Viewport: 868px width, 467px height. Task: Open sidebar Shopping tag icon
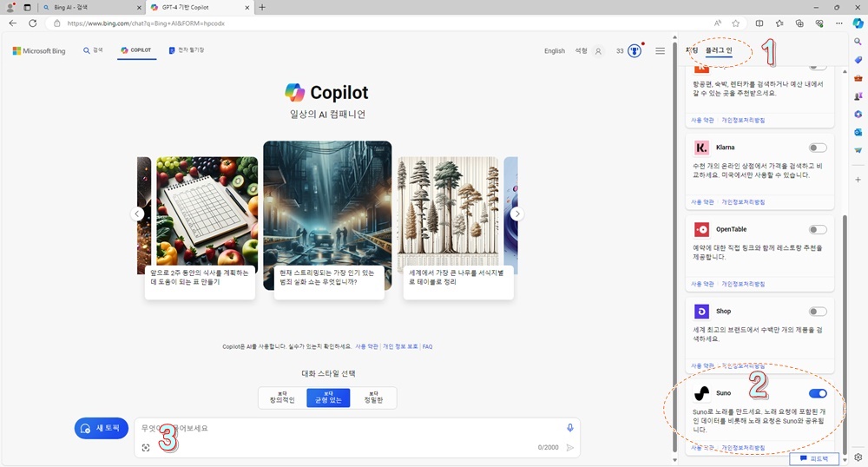858,60
